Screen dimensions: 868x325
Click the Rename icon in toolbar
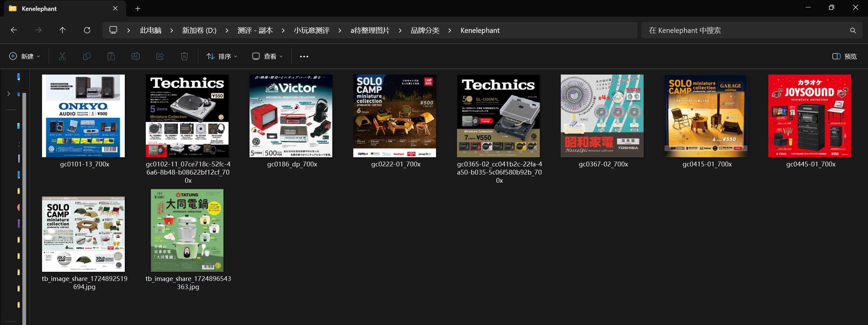[x=136, y=56]
